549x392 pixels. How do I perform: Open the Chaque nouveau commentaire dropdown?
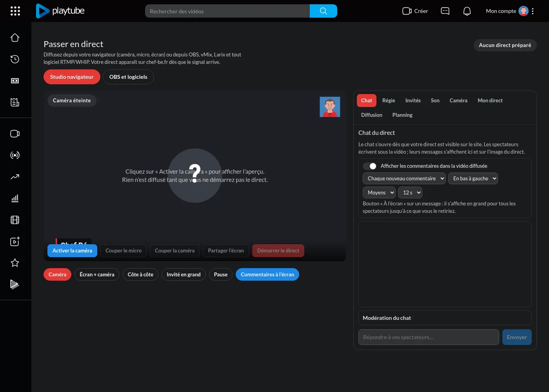click(x=404, y=178)
